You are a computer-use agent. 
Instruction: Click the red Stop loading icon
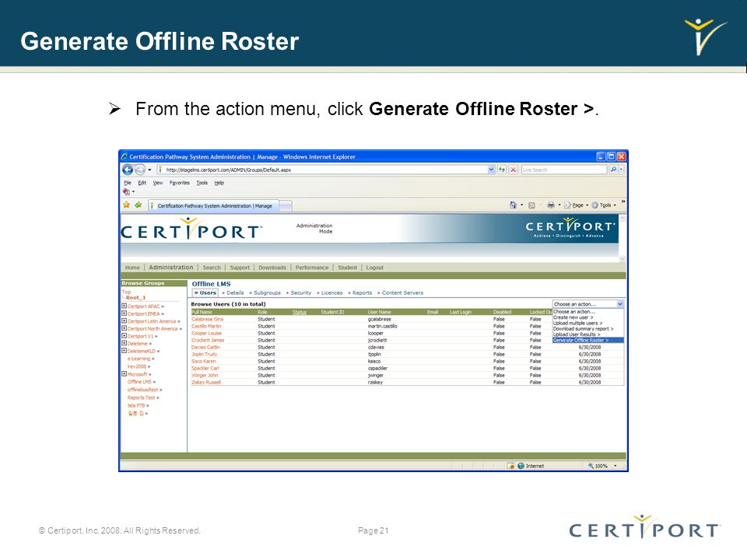tap(513, 170)
